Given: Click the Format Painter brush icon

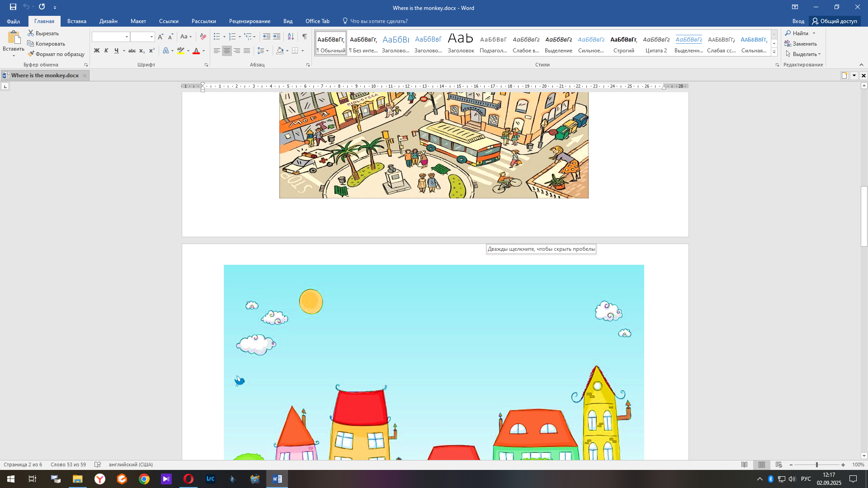Looking at the screenshot, I should [31, 54].
